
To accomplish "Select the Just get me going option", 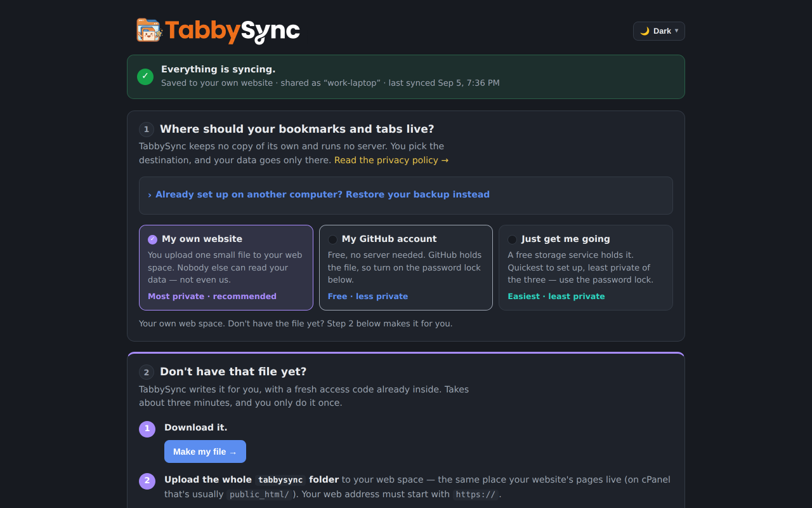I will (x=586, y=267).
